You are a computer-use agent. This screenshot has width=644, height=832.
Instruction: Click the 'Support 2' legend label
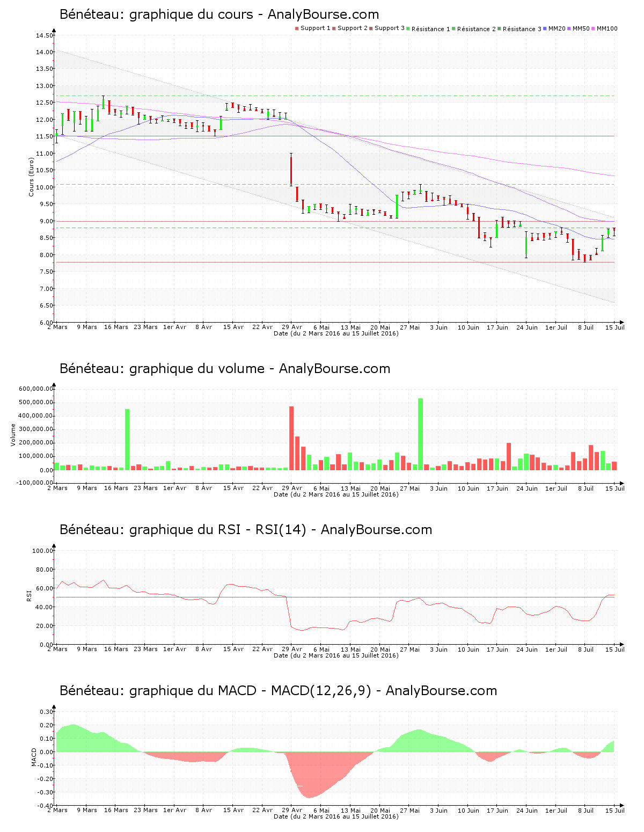point(353,28)
